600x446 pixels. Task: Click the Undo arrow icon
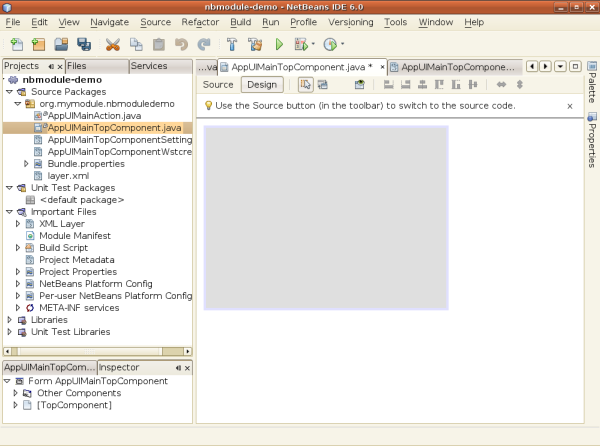point(181,44)
